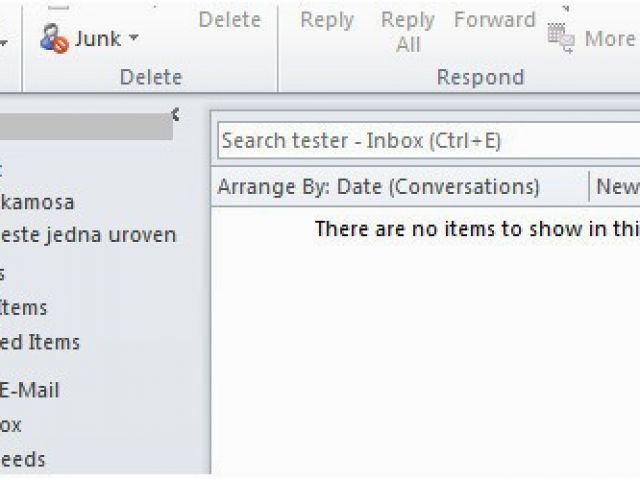Screen dimensions: 640x480
Task: Select the este jedna uroven folder
Action: click(x=88, y=235)
